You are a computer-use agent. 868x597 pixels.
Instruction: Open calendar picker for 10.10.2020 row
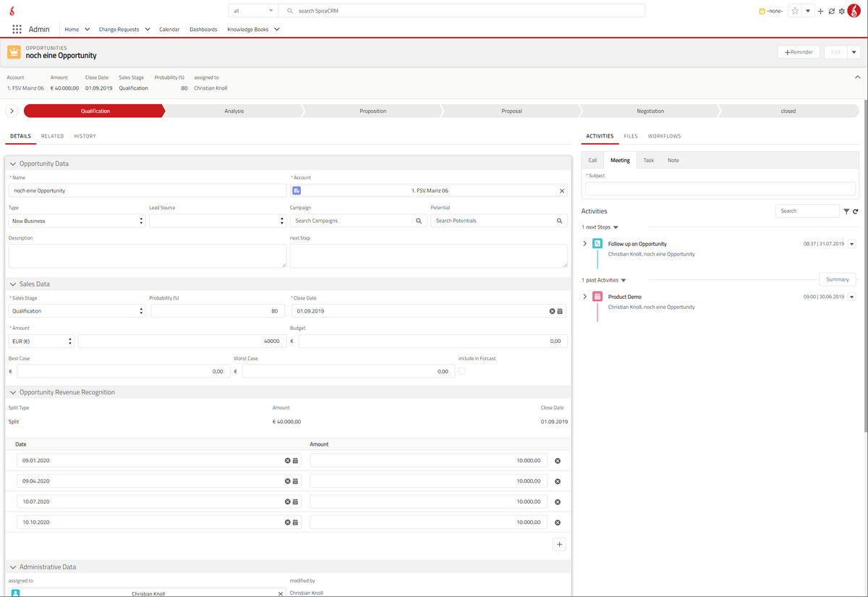[x=295, y=522]
